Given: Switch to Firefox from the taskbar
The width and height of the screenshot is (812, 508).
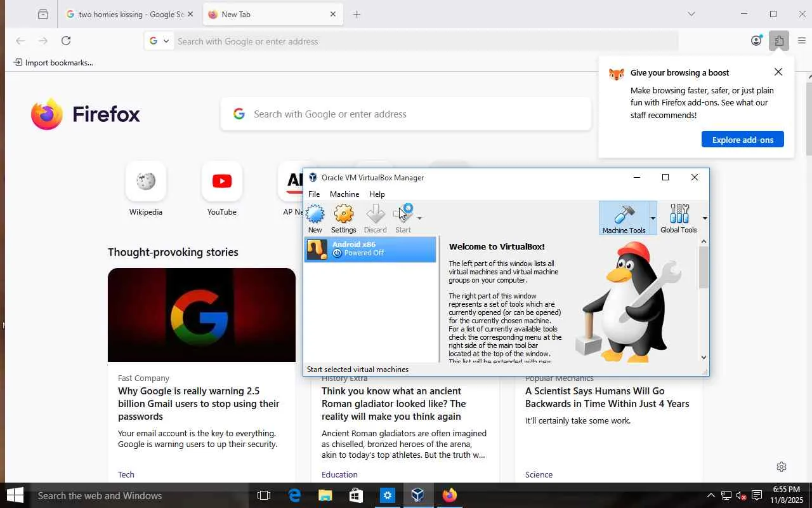Looking at the screenshot, I should 450,495.
